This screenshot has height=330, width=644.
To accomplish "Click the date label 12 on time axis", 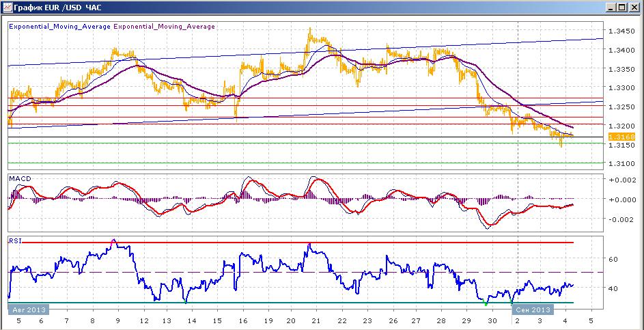I will click(x=143, y=320).
